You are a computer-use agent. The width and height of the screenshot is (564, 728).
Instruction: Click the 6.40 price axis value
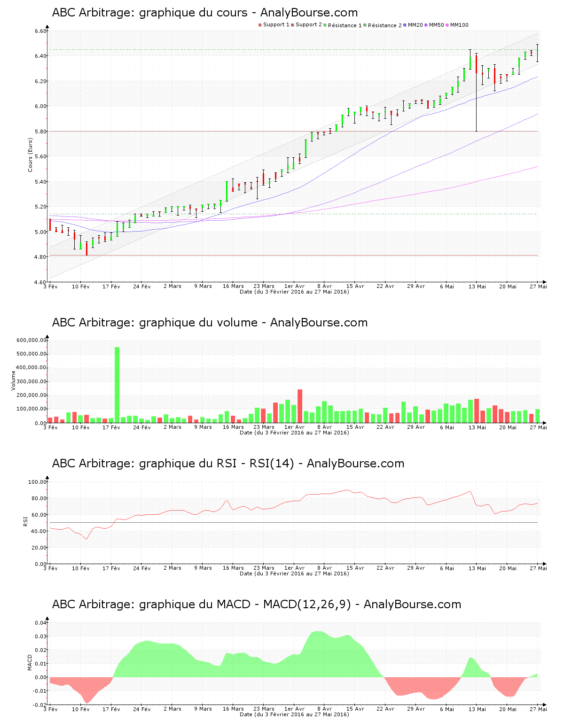40,56
